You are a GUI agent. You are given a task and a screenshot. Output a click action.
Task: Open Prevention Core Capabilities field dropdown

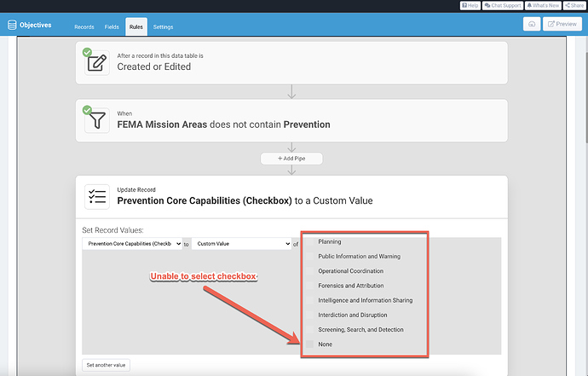pos(132,244)
